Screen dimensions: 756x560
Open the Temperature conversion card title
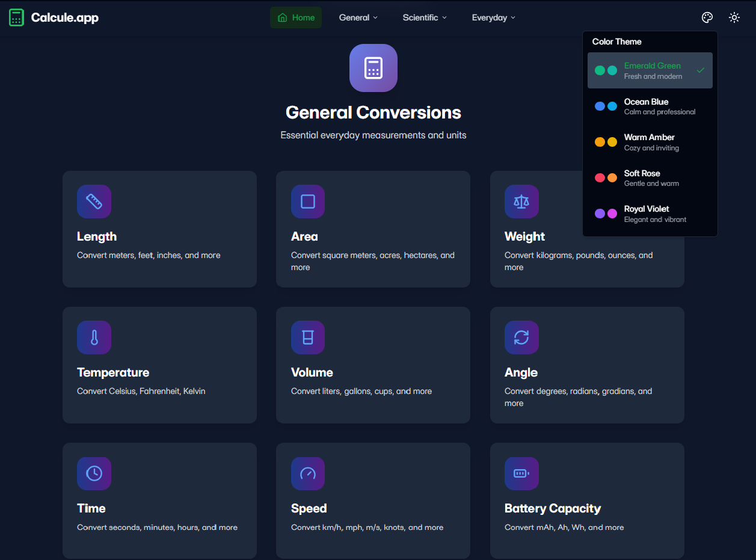click(x=113, y=372)
